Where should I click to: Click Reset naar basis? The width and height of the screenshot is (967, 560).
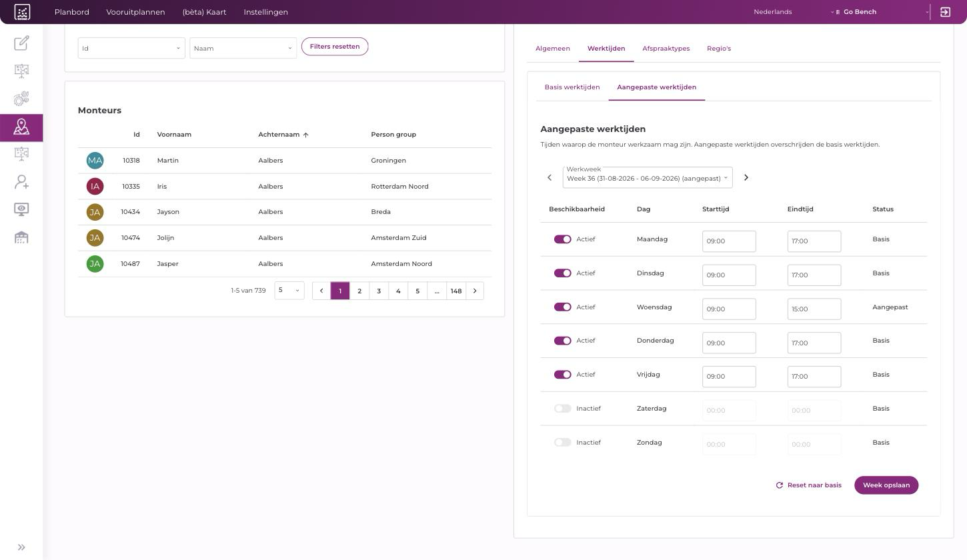click(x=808, y=485)
